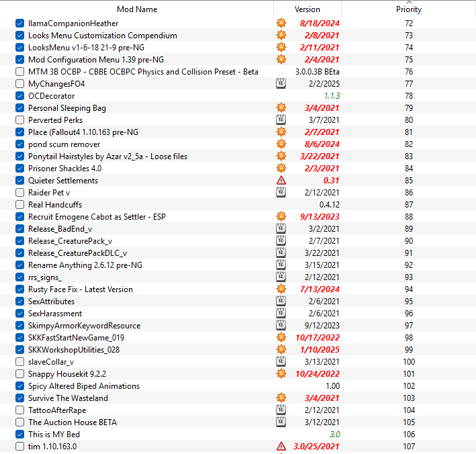476x454 pixels.
Task: Click update icon for Snappy Housekit 9.2.2
Action: click(281, 373)
